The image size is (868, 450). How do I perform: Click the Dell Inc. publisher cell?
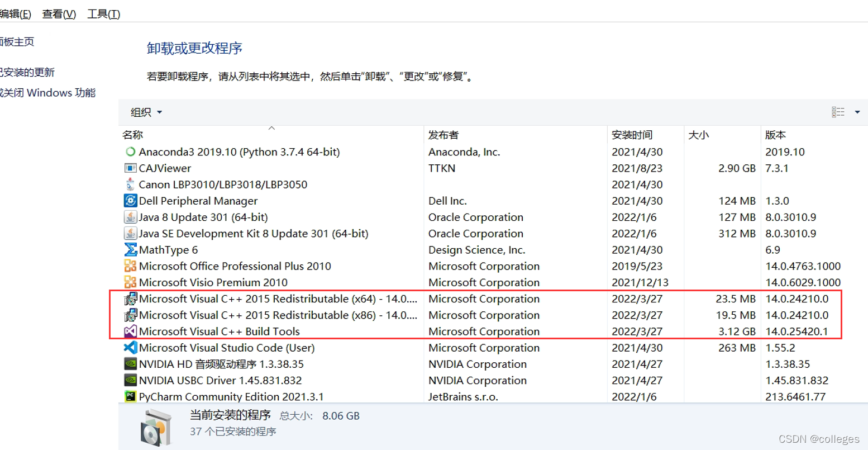(x=447, y=200)
